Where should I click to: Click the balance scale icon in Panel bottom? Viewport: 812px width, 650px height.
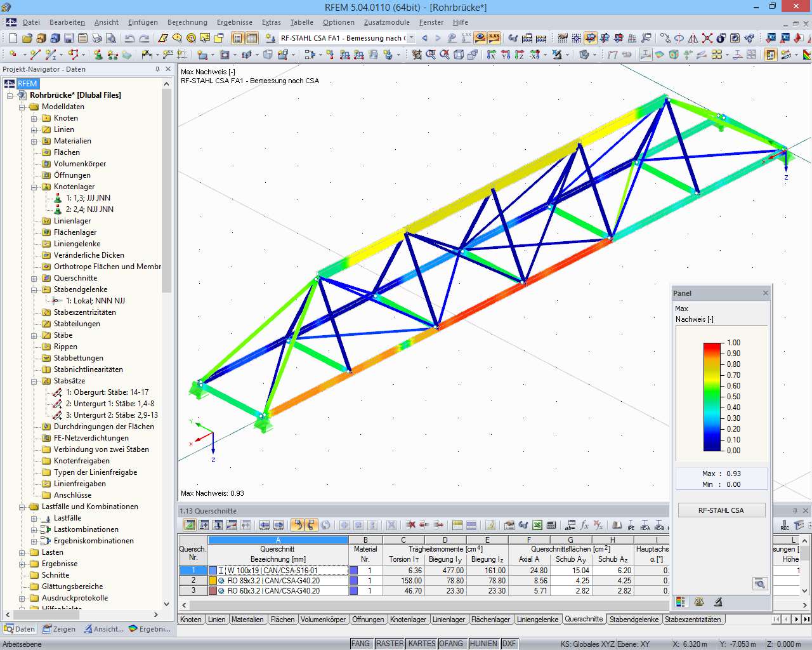pos(699,602)
